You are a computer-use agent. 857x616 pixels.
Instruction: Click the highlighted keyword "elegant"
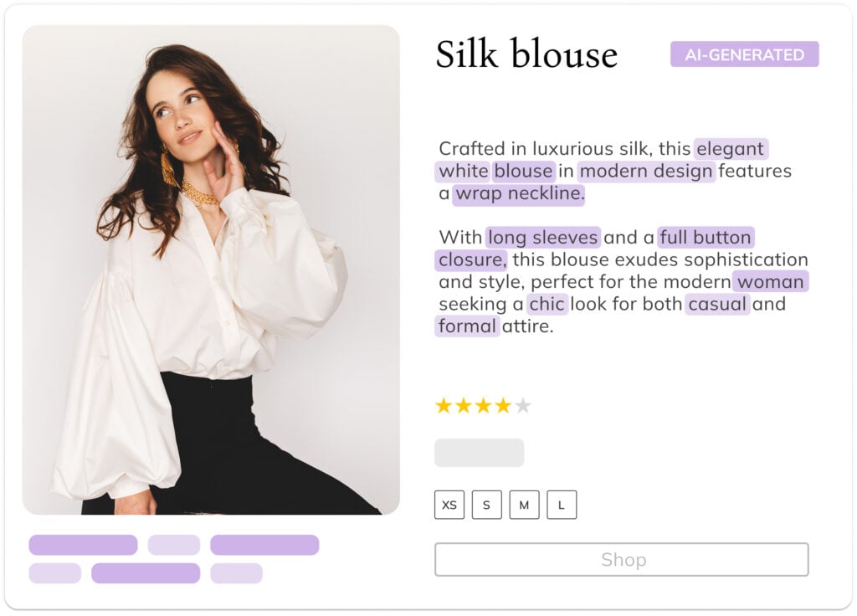tap(730, 149)
